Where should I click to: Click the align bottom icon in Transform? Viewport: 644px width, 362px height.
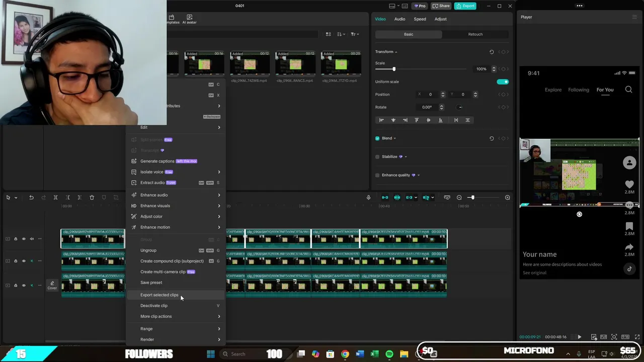[x=440, y=120]
